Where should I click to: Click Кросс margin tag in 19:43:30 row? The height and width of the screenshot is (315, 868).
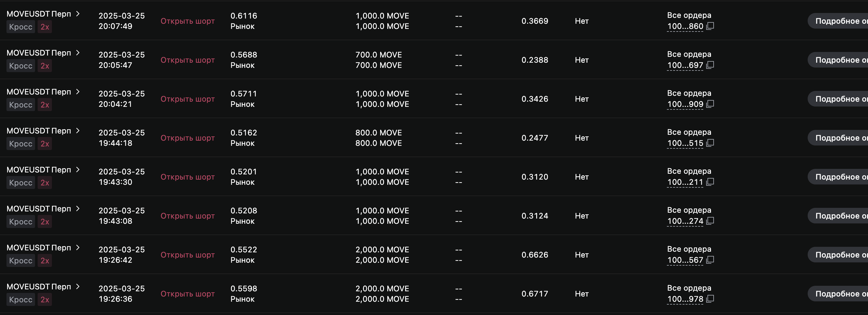pyautogui.click(x=20, y=183)
